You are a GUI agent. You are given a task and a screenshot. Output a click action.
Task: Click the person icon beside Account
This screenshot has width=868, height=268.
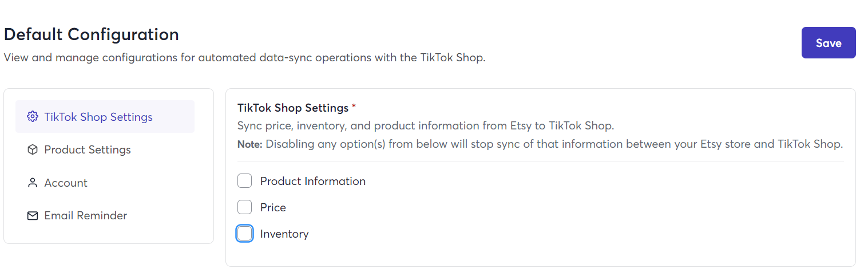click(33, 183)
